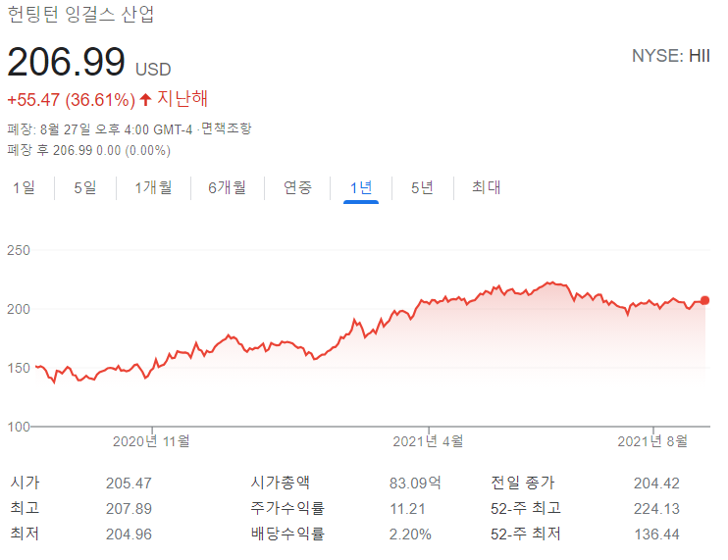Screen dimensions: 728x560
Task: Click the 2020년 11월 axis label
Action: (151, 440)
